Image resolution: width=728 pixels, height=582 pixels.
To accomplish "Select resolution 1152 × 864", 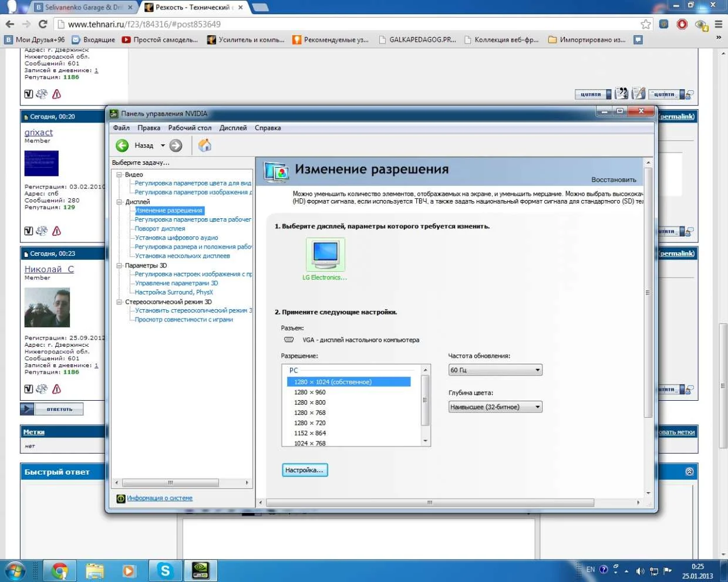I will click(x=310, y=434).
